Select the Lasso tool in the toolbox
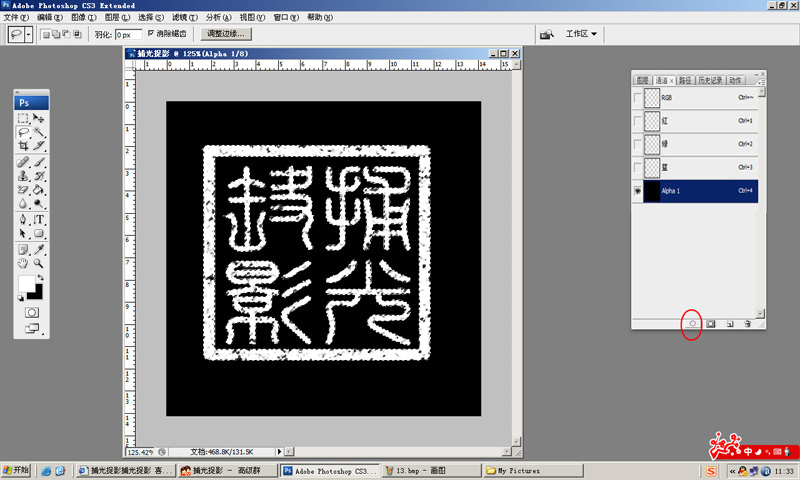The image size is (800, 480). click(23, 132)
